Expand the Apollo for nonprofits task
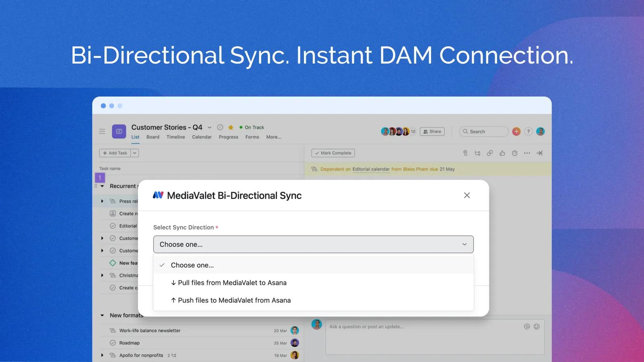 point(102,355)
